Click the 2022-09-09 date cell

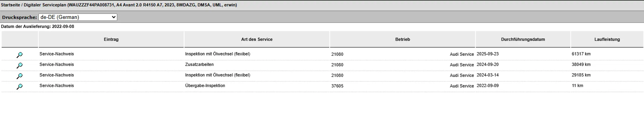pyautogui.click(x=488, y=86)
